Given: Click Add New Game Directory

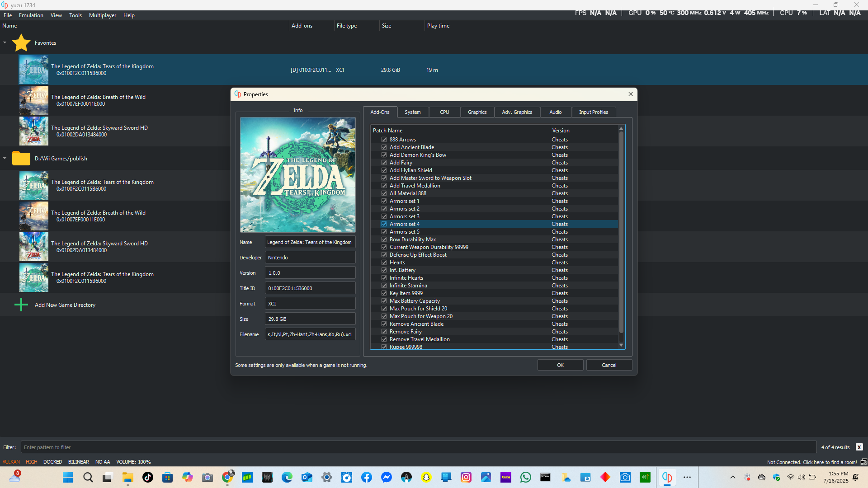Looking at the screenshot, I should [65, 305].
